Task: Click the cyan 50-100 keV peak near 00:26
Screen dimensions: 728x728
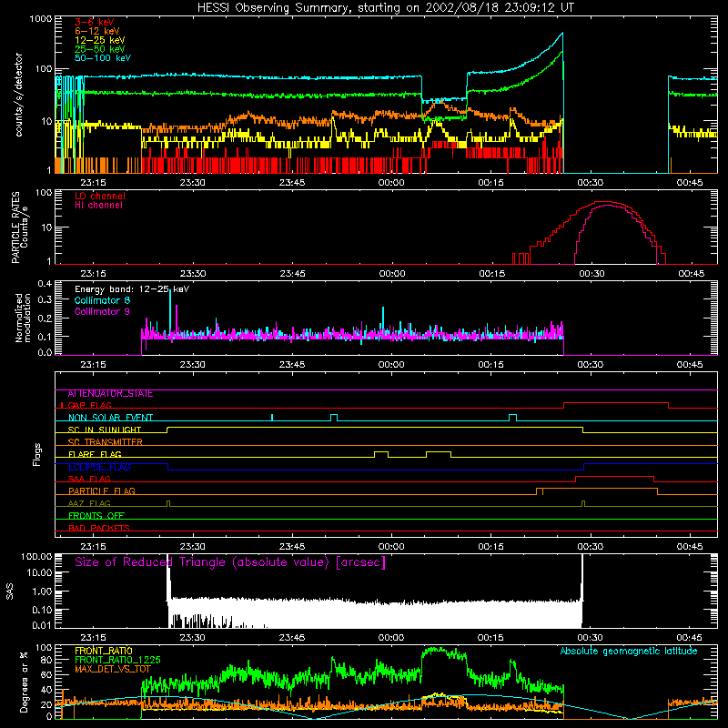Action: [562, 34]
